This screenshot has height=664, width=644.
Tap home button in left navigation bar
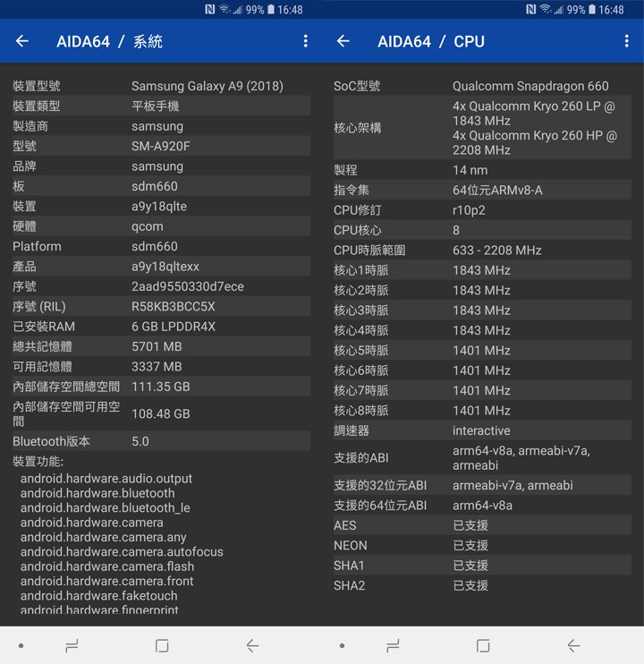coord(162,646)
